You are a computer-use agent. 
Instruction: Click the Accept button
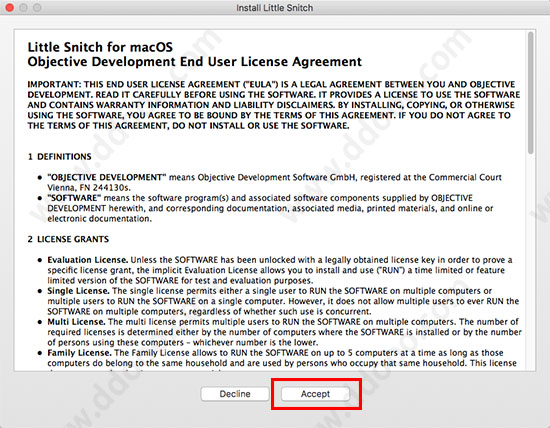[315, 394]
